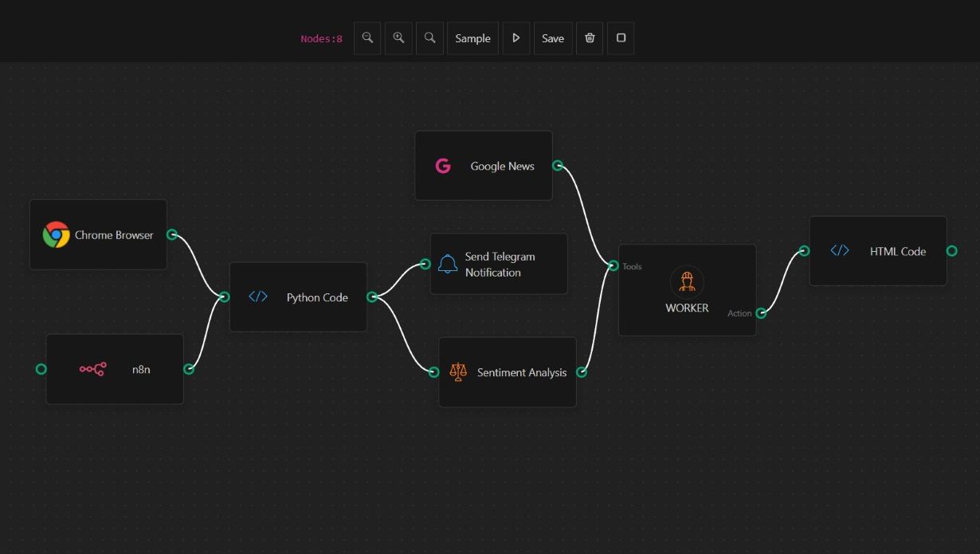
Task: Click the WORKER Action output port
Action: click(x=761, y=313)
